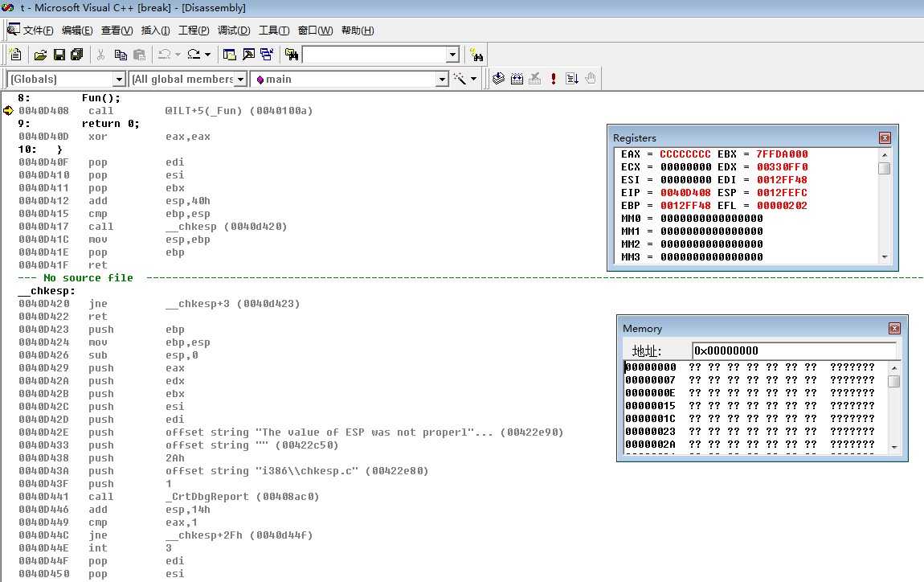Click the Copy icon
This screenshot has height=582, width=924.
click(x=121, y=55)
